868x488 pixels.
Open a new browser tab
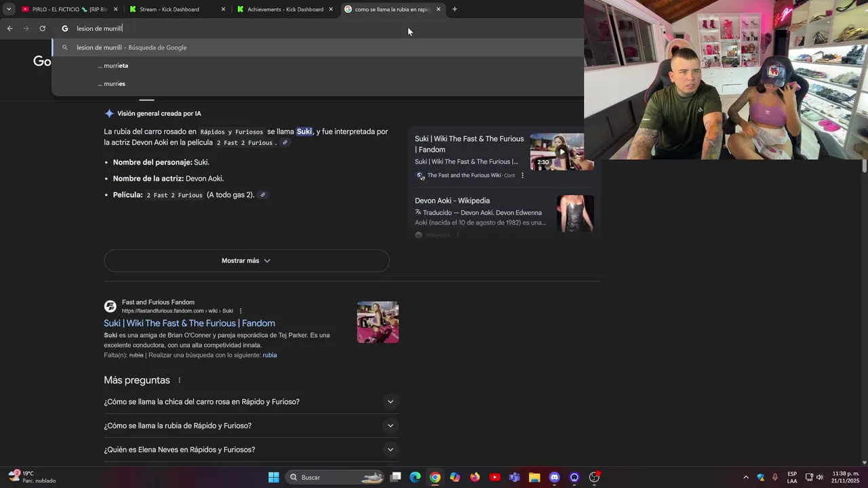454,9
